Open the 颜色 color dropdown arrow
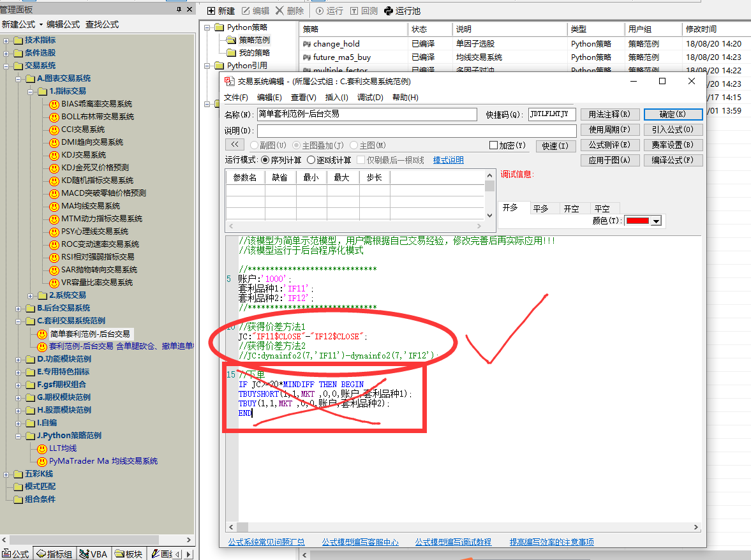751x560 pixels. pyautogui.click(x=656, y=221)
